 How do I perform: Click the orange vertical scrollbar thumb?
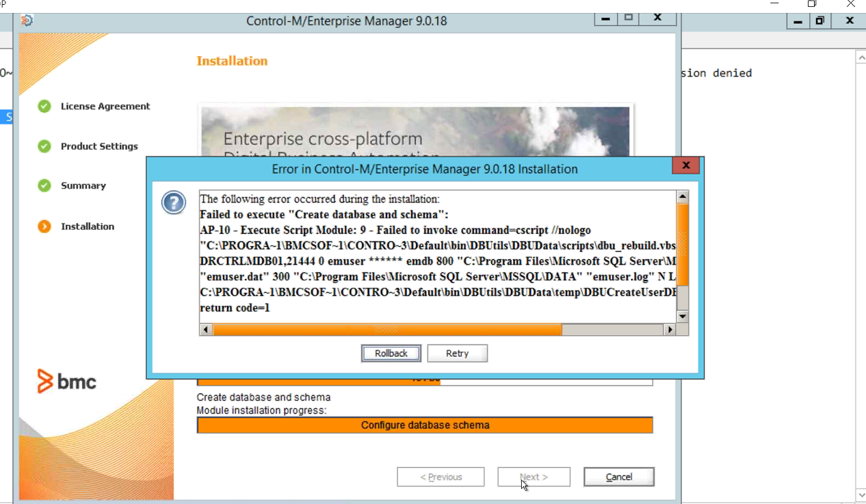click(682, 244)
